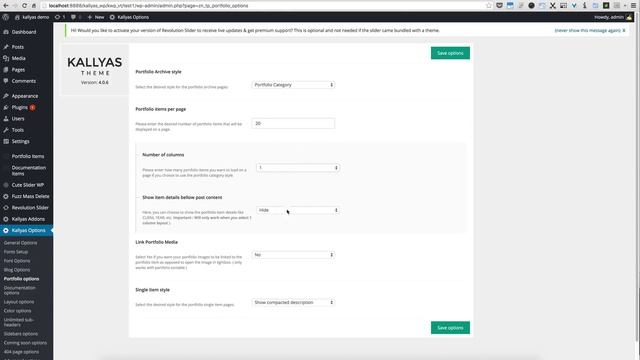Click the bottom Save options button
The height and width of the screenshot is (360, 640).
[x=450, y=328]
